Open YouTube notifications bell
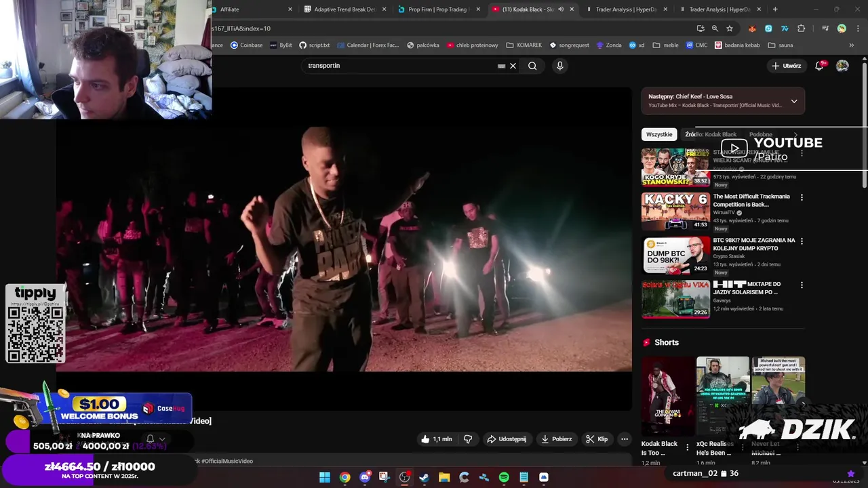Viewport: 868px width, 488px height. 819,66
